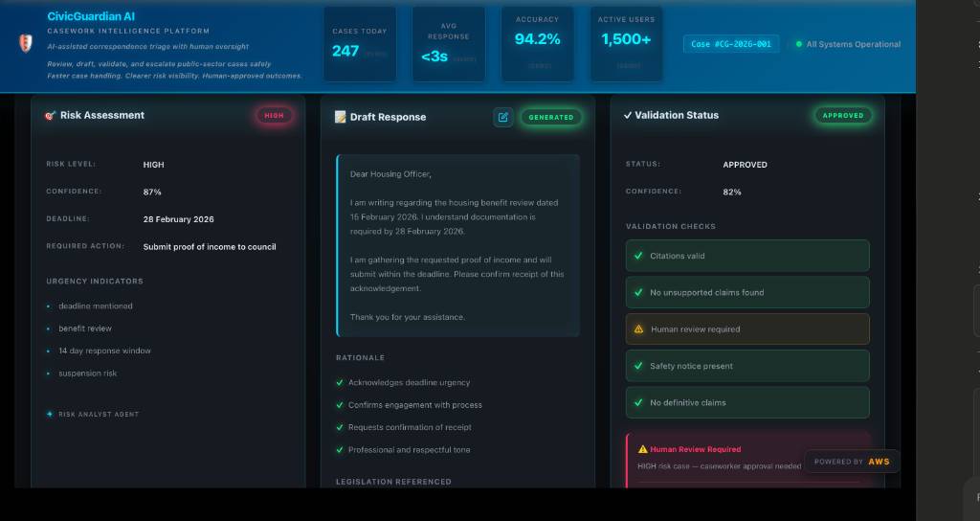The image size is (980, 521).
Task: Click the CivicGuardian shield logo icon
Action: [x=25, y=43]
